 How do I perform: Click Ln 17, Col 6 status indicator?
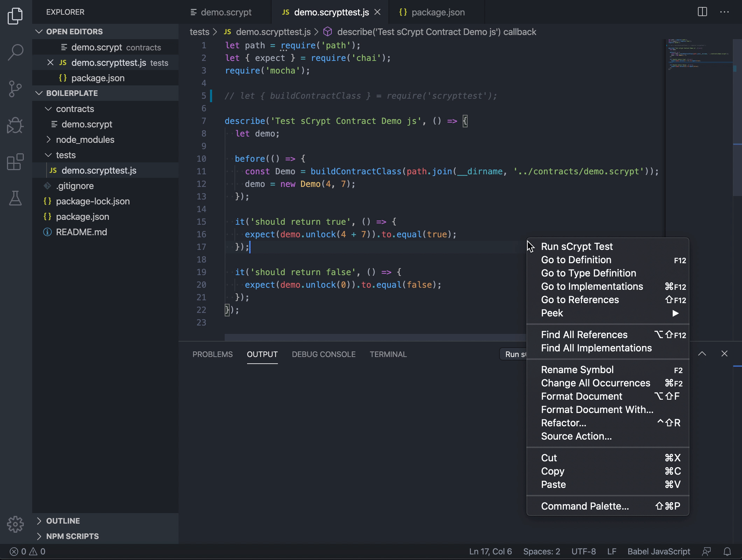pos(490,552)
